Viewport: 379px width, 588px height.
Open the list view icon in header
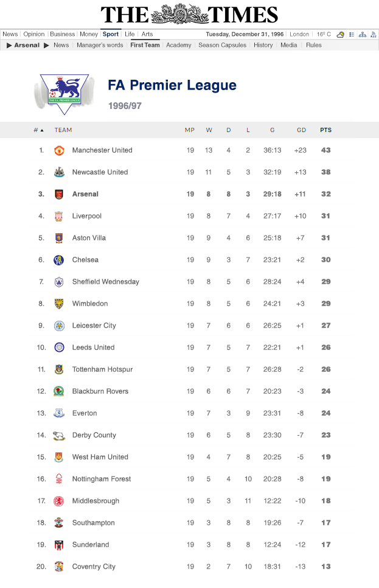coord(352,35)
